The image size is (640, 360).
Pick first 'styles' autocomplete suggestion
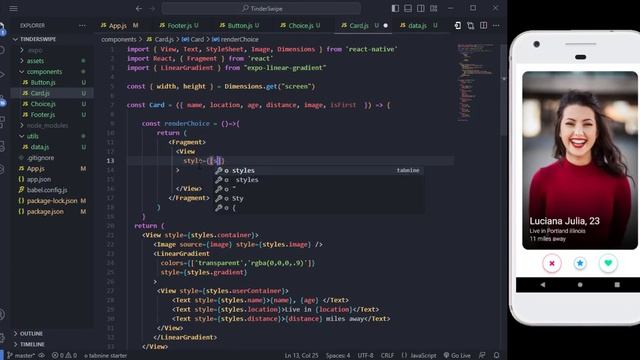point(319,170)
